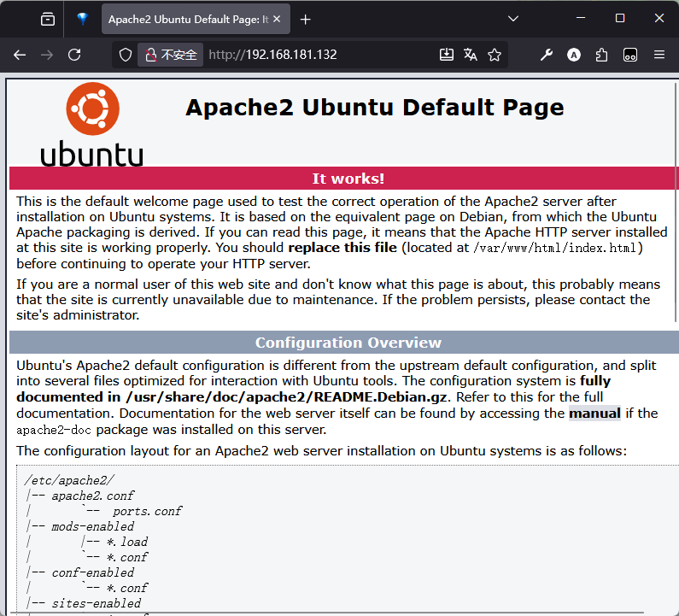679x616 pixels.
Task: Open the developer tools wrench icon
Action: 547,55
